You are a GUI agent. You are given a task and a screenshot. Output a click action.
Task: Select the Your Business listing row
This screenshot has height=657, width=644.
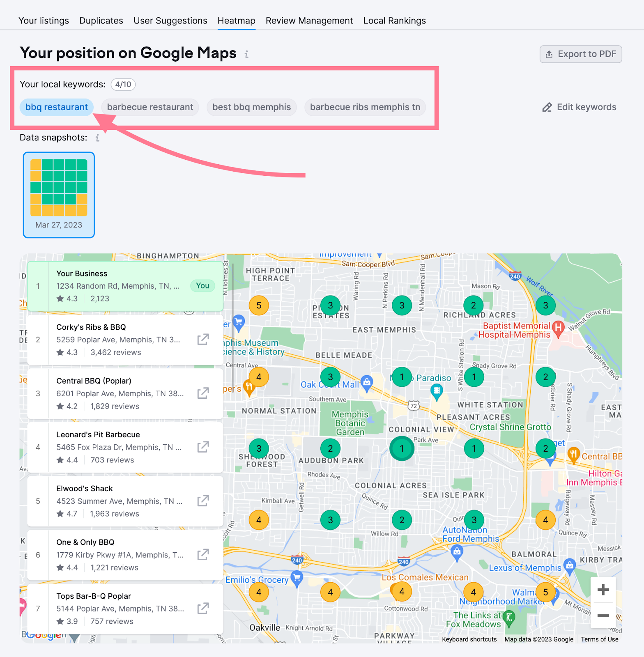point(125,286)
